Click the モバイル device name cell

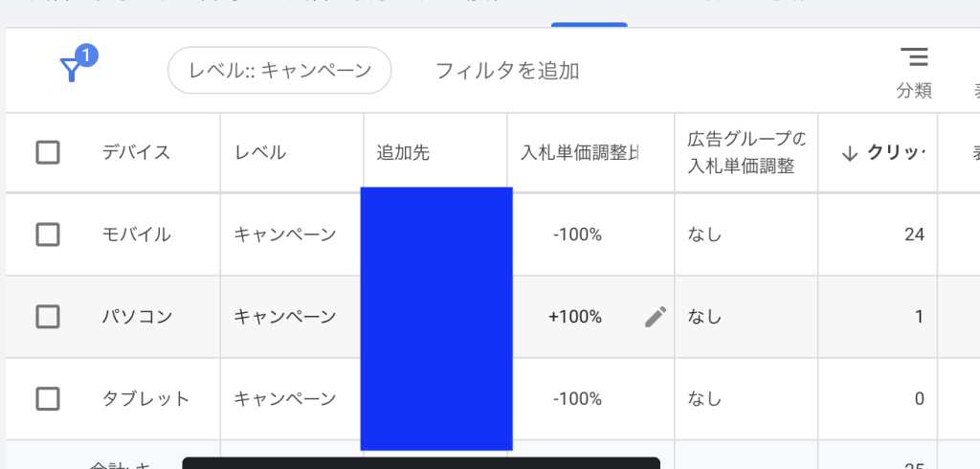point(137,234)
